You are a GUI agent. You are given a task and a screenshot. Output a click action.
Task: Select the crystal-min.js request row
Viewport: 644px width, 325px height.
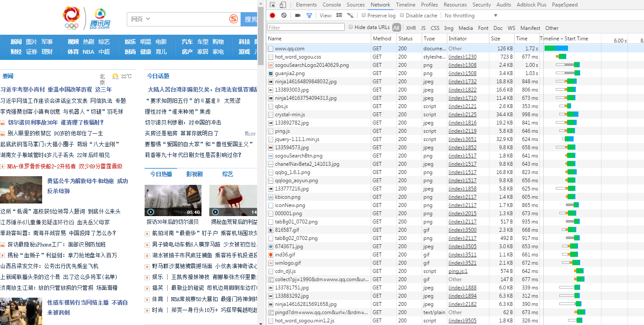(x=455, y=115)
